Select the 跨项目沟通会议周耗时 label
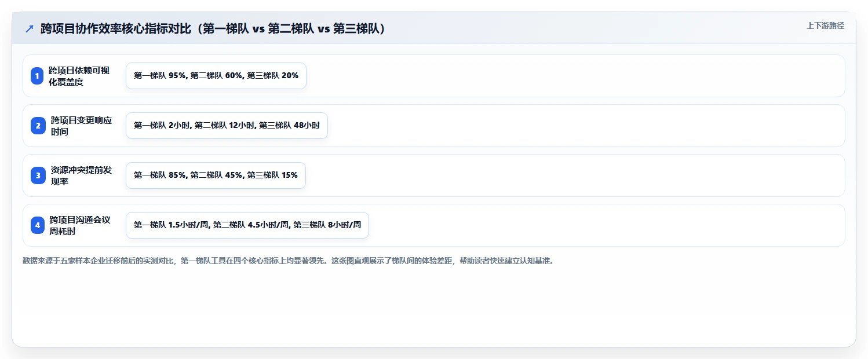 pyautogui.click(x=79, y=225)
